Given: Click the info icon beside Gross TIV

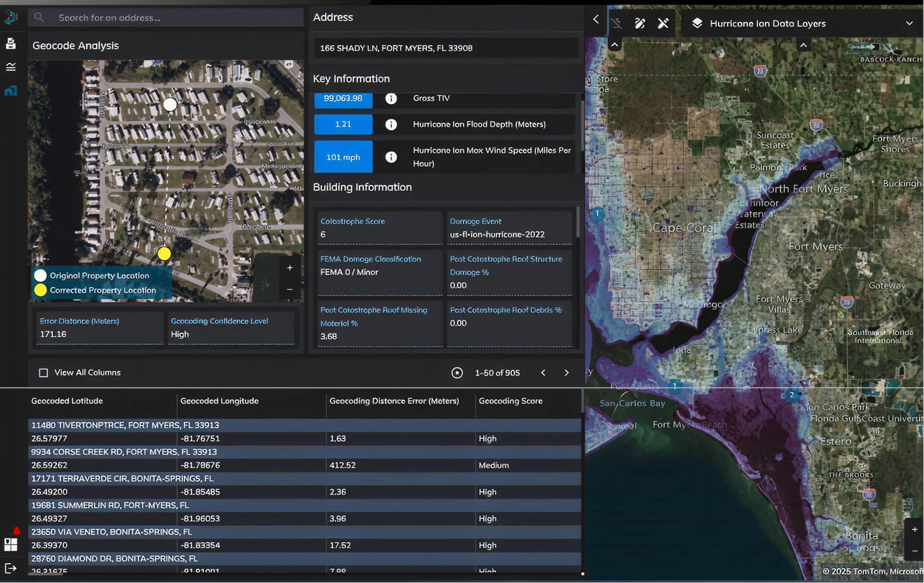Looking at the screenshot, I should [x=391, y=98].
